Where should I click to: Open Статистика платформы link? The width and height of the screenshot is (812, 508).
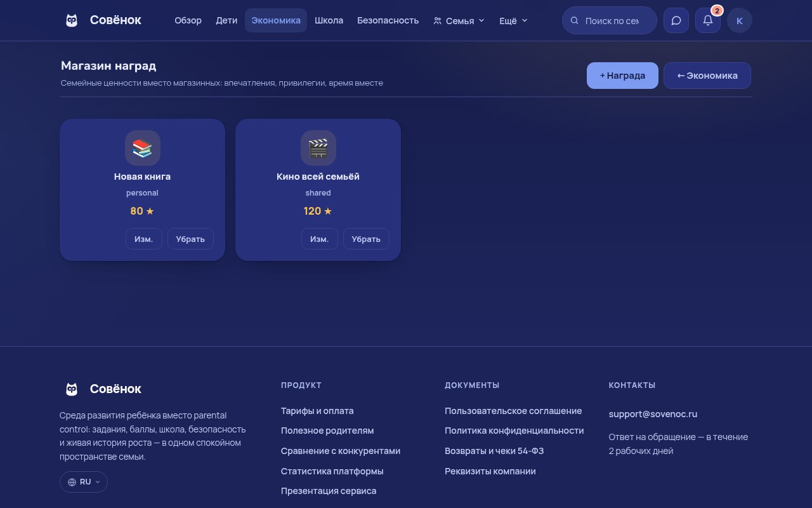[x=332, y=471]
